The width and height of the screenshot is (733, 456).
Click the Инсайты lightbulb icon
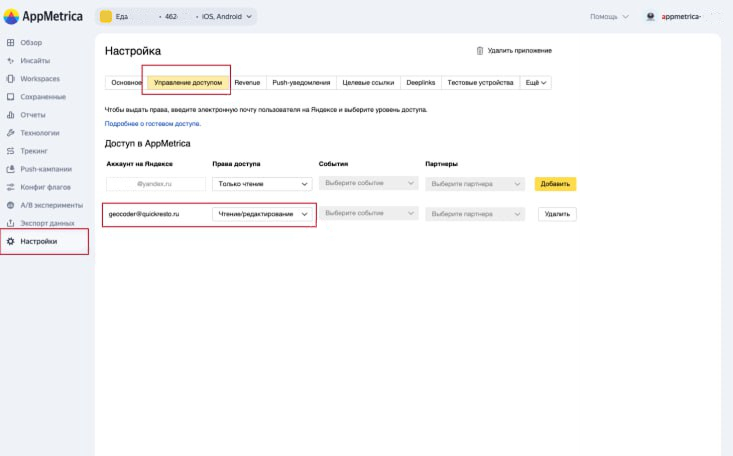10,61
